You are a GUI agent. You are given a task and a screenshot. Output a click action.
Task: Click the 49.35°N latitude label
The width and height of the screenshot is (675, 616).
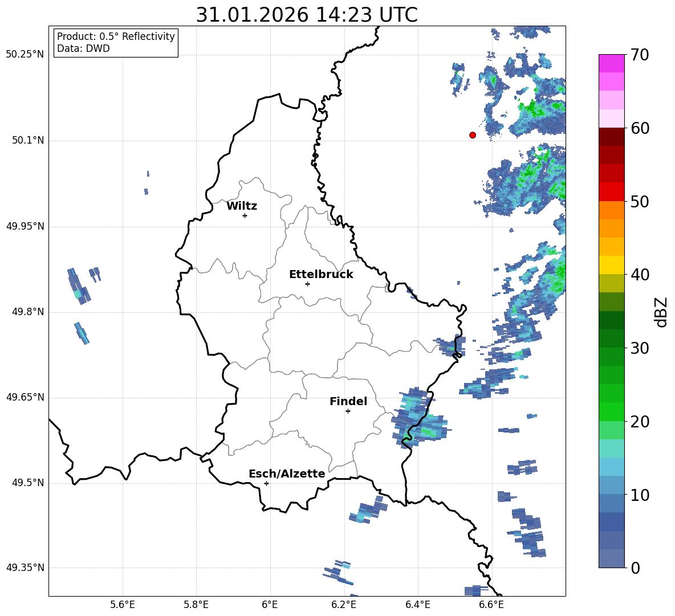pos(25,568)
